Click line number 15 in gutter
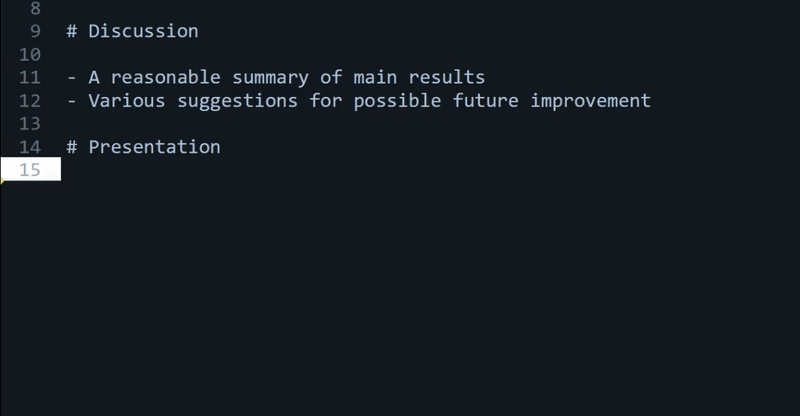 [30, 169]
